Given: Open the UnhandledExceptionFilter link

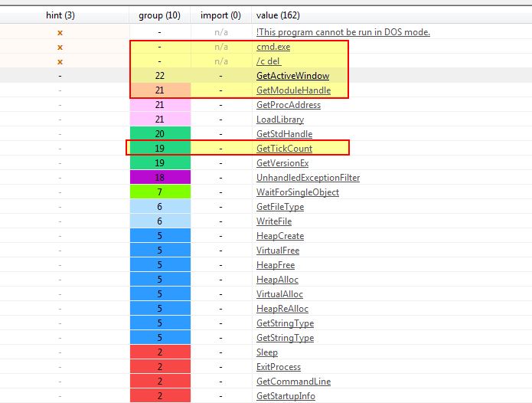Looking at the screenshot, I should tap(308, 178).
